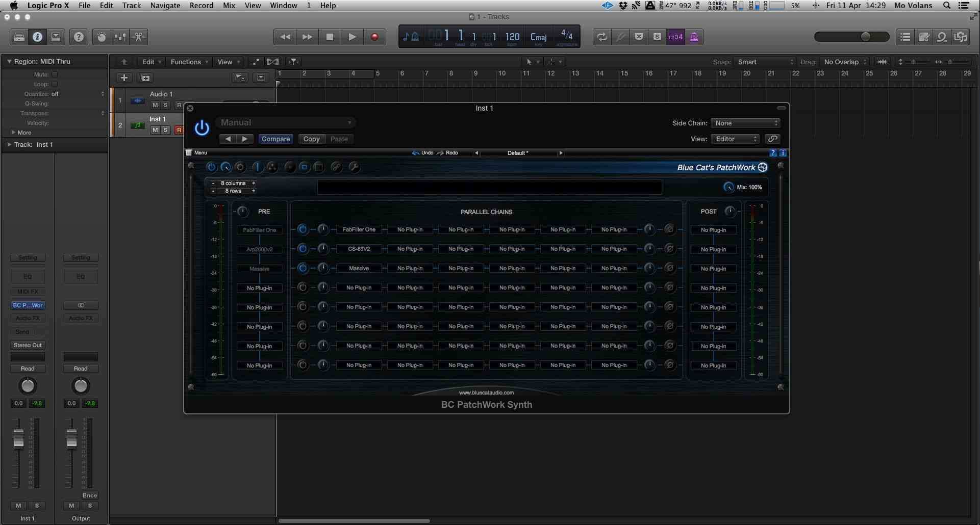
Task: Toggle power for FabFilter One chain
Action: tap(303, 229)
